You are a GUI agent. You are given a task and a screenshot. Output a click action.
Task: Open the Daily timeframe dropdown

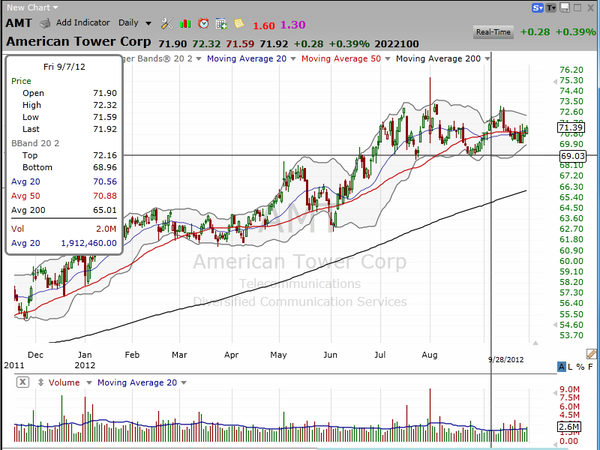pos(135,23)
